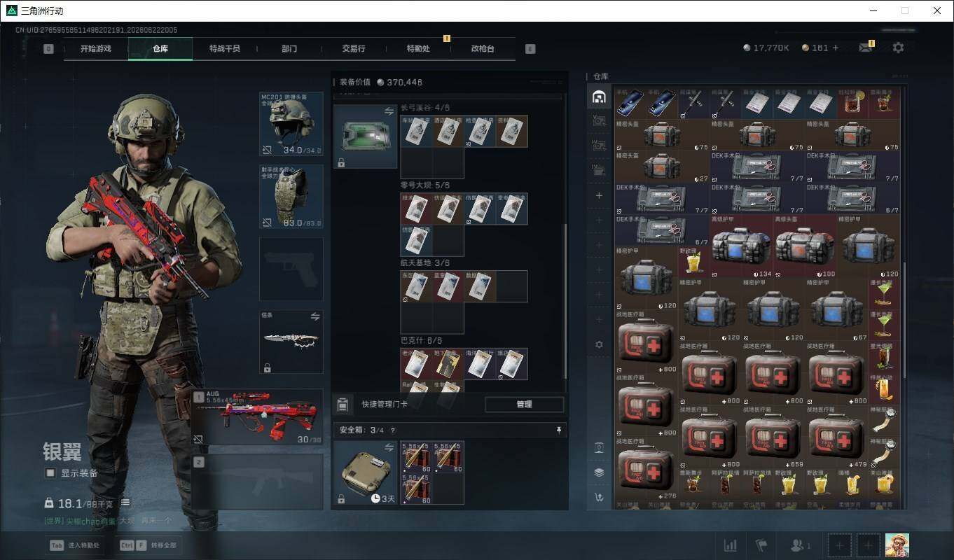Viewport: 954px width, 560px height.
Task: Open warehouse settings gear in sidebar
Action: pos(599,344)
